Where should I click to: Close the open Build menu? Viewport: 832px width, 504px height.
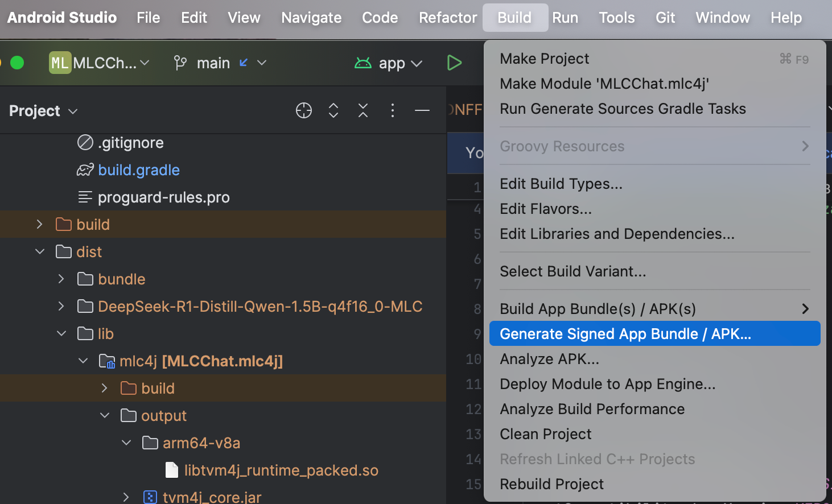515,18
